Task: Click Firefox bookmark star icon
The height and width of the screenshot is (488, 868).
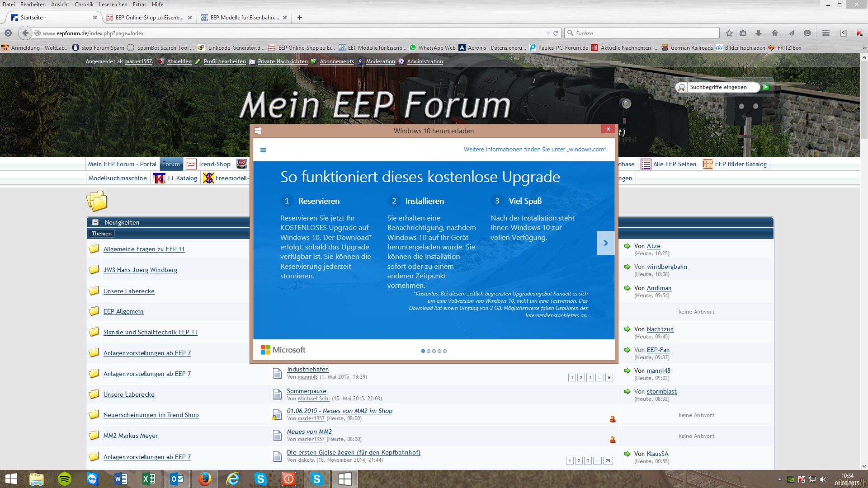Action: (729, 33)
